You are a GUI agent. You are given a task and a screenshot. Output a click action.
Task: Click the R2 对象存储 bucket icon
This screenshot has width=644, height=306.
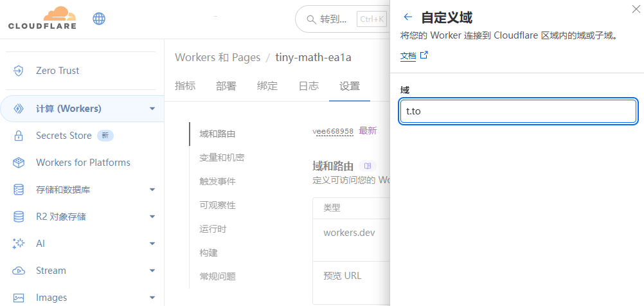click(x=19, y=217)
